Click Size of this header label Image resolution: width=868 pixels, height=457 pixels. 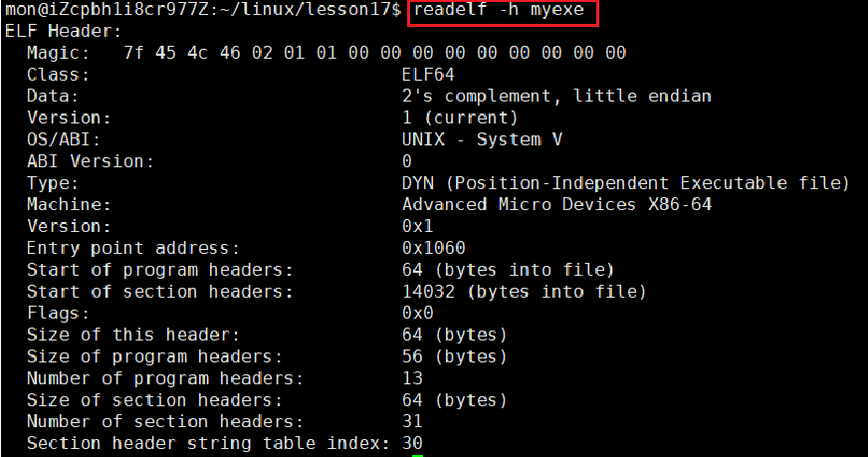click(x=132, y=335)
